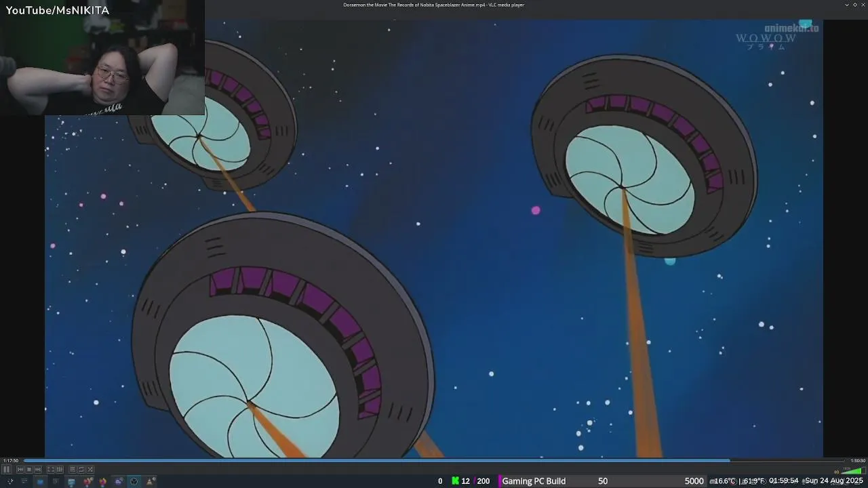Toggle fullscreen video mode
868x488 pixels.
50,469
